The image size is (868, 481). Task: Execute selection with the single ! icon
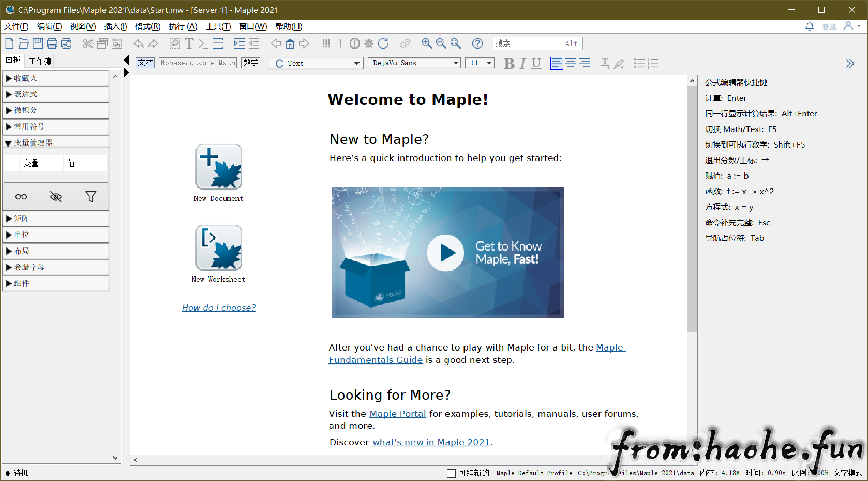[340, 43]
